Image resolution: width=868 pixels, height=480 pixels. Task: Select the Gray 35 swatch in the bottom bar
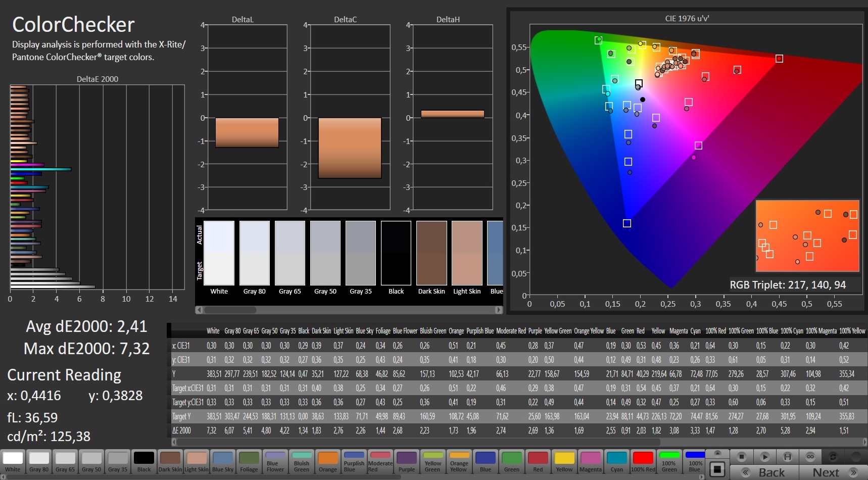click(118, 462)
